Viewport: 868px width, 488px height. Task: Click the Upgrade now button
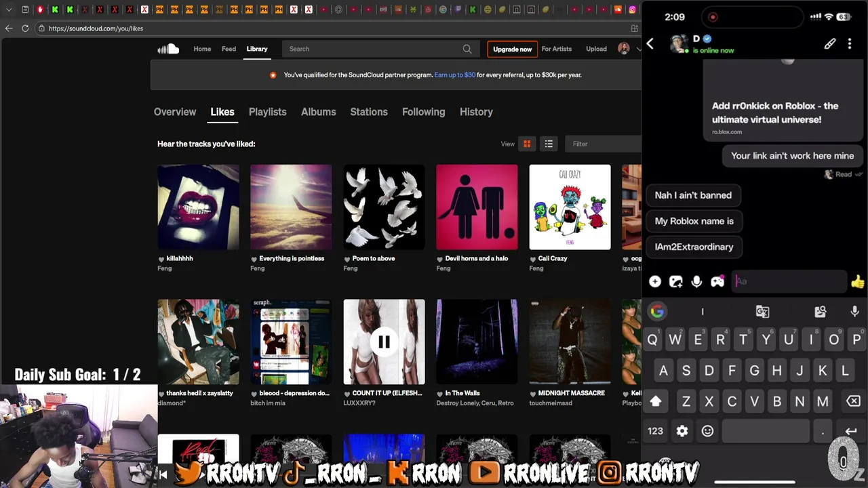point(512,49)
